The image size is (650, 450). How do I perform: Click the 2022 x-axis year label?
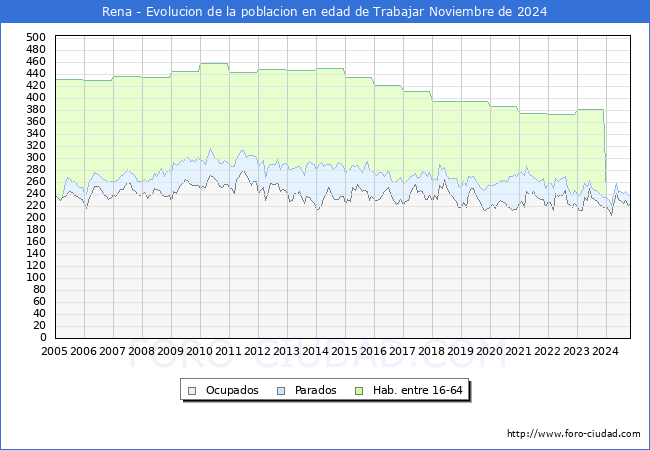click(548, 351)
